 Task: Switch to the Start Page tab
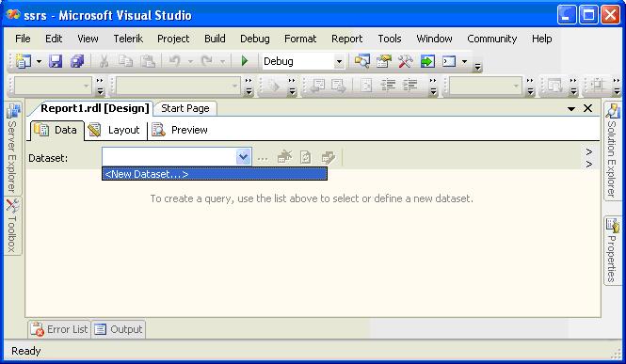185,108
